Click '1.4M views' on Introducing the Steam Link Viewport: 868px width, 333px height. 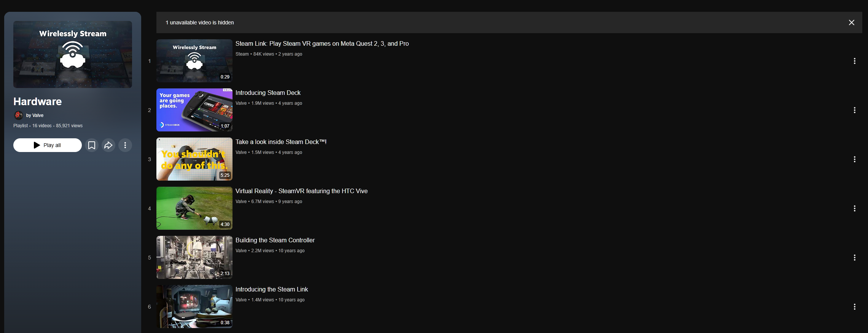(263, 300)
